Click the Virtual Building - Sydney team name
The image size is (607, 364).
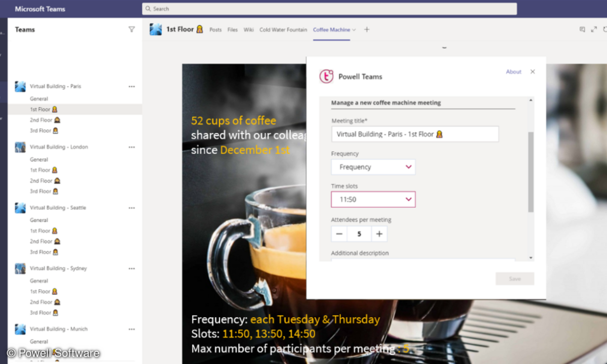(x=58, y=268)
